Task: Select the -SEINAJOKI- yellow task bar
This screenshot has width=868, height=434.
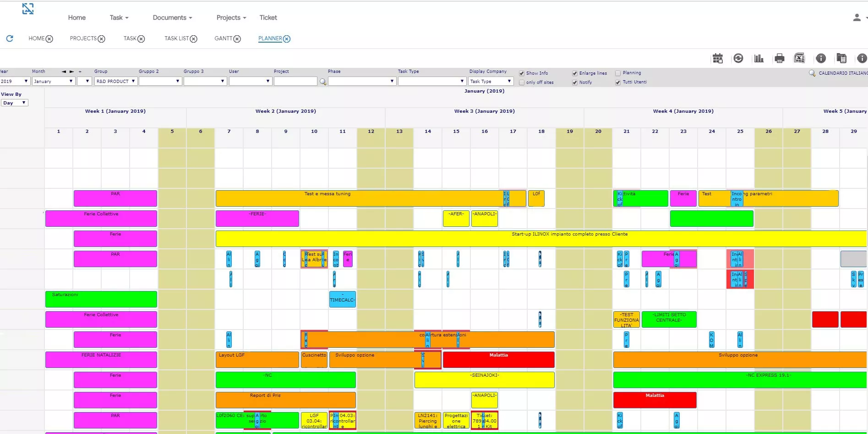Action: (x=485, y=380)
